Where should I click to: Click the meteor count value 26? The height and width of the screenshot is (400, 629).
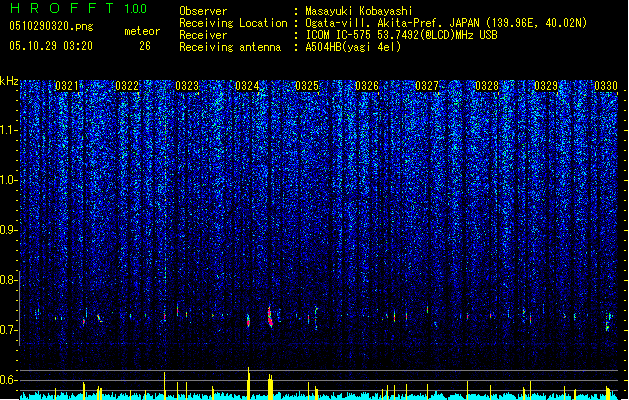click(145, 46)
